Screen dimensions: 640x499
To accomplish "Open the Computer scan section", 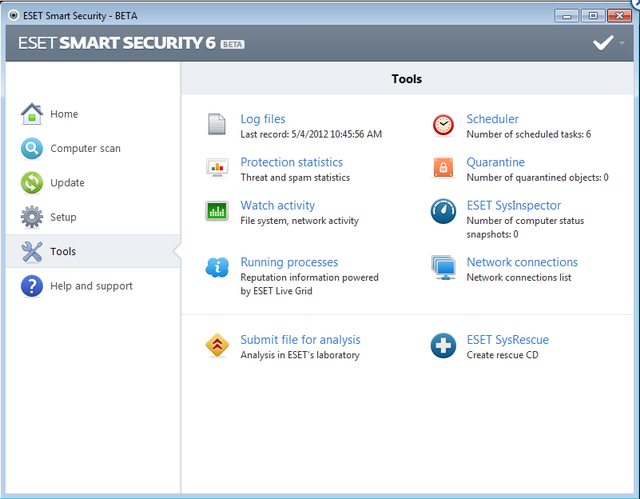I will (85, 149).
